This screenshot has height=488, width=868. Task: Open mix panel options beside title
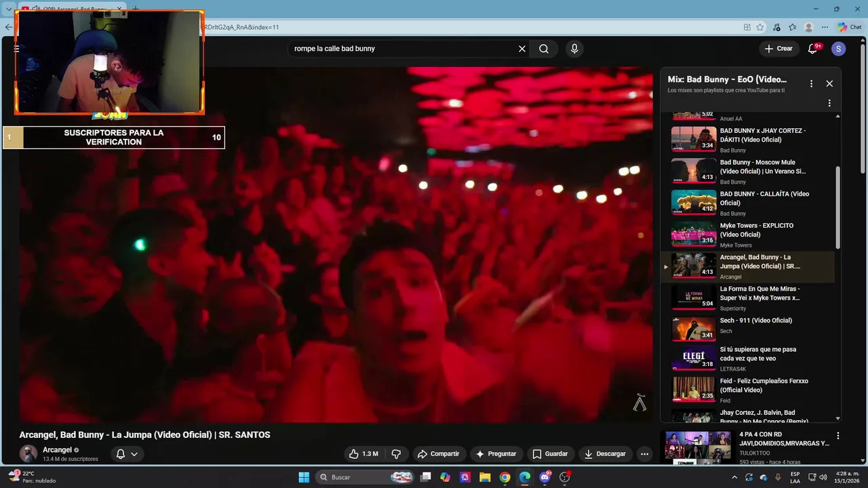tap(811, 83)
